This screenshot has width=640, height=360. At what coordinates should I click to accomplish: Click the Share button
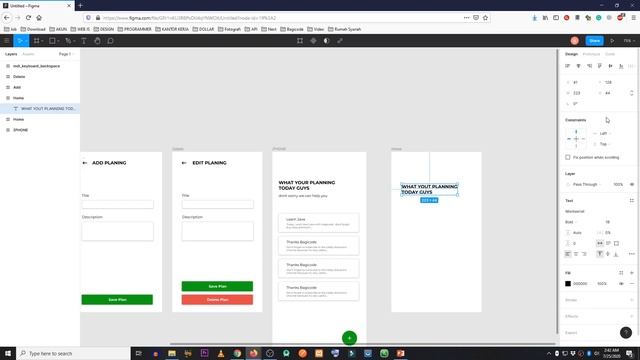tap(594, 41)
